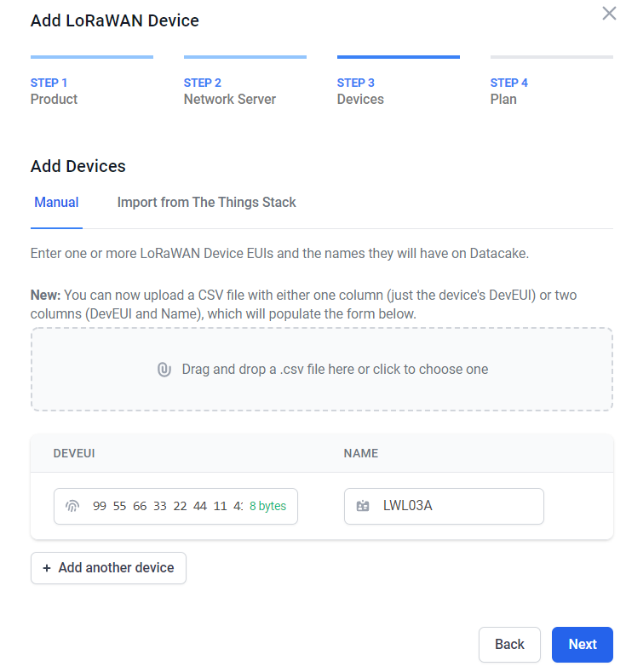
Task: Click the DevEUI input field
Action: [175, 506]
